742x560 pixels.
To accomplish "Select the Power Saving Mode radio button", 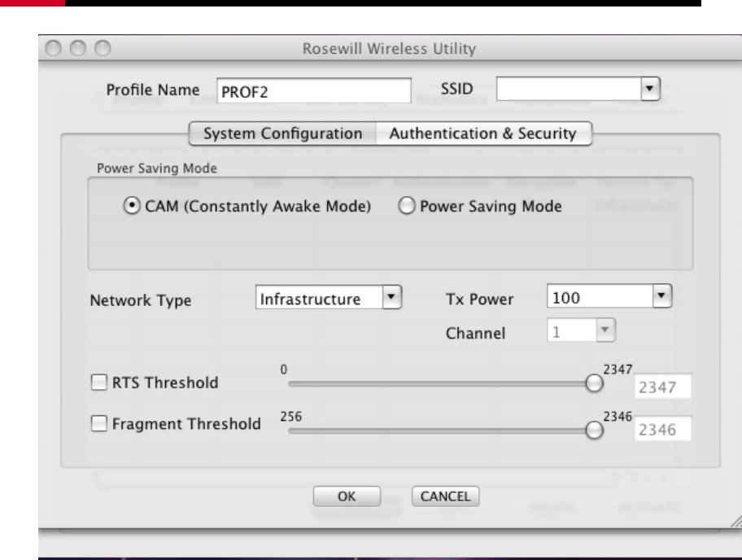I will coord(407,206).
